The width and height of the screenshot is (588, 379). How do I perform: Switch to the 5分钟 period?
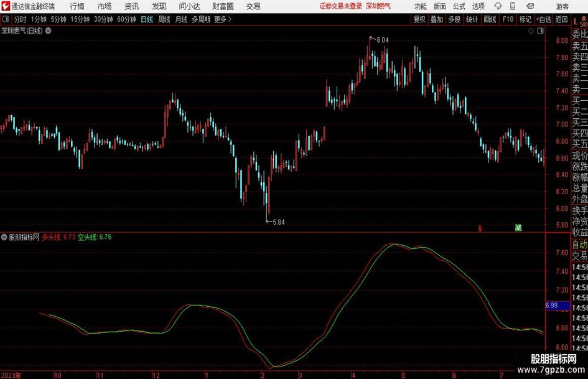tap(58, 19)
